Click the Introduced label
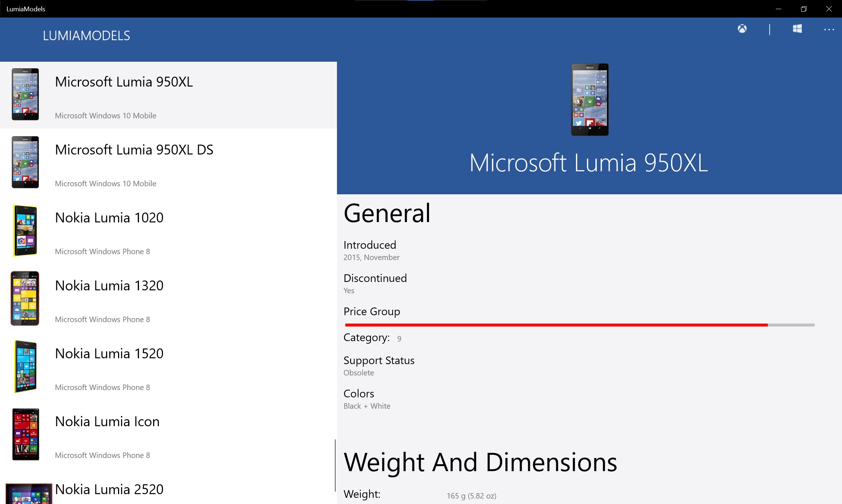 click(370, 245)
